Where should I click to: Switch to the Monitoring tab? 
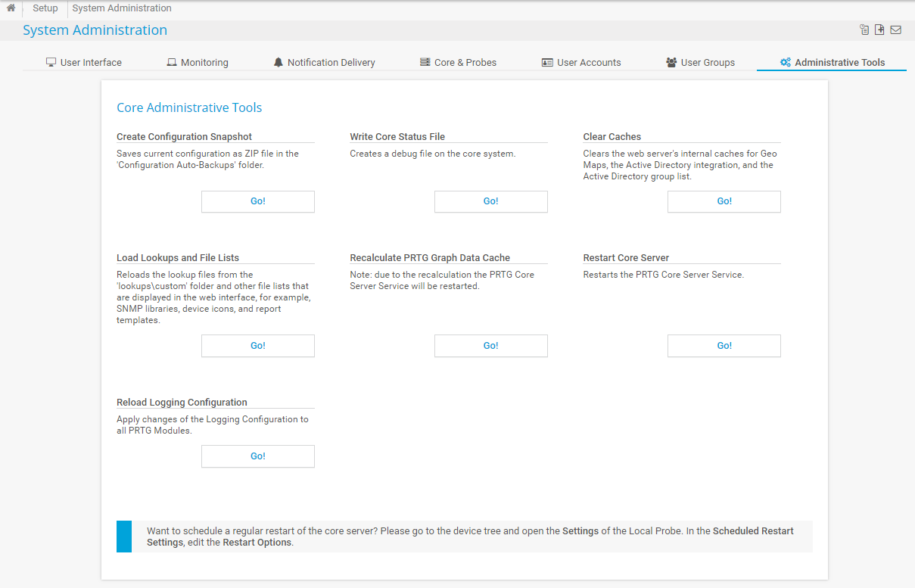tap(197, 63)
